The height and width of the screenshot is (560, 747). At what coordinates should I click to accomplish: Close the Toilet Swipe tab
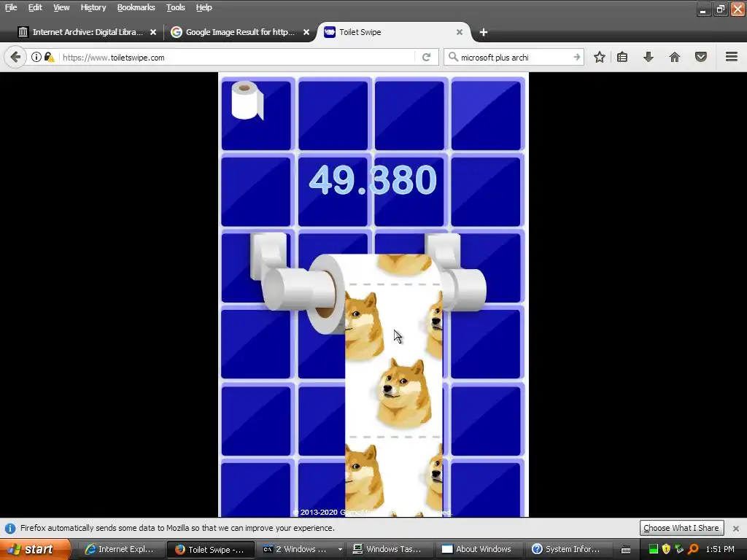click(460, 32)
